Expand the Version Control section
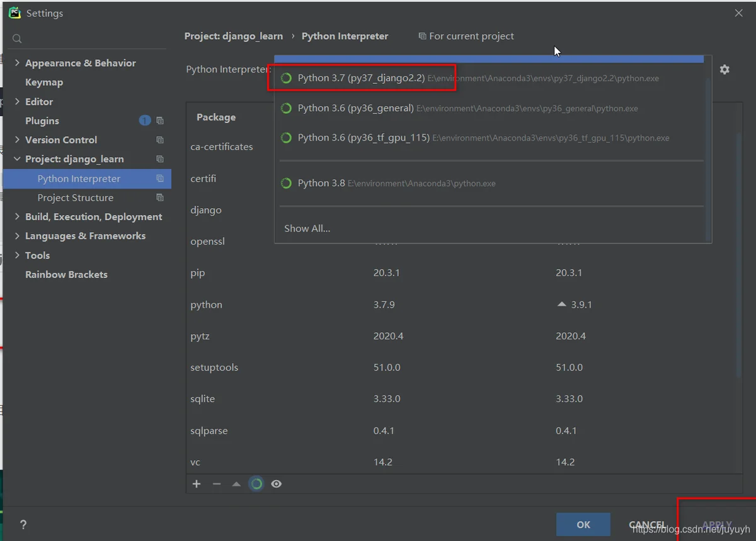This screenshot has height=541, width=756. pyautogui.click(x=17, y=140)
